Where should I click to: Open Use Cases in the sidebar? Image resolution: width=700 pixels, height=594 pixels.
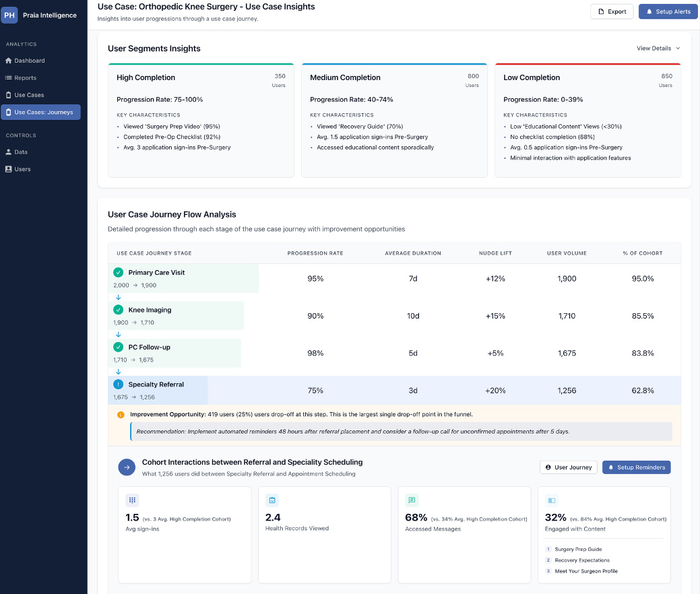[x=30, y=94]
